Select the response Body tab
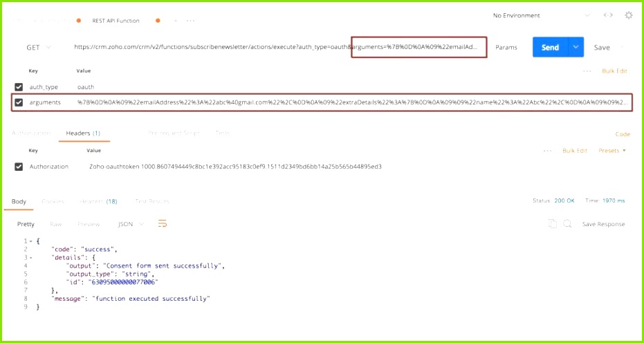The height and width of the screenshot is (343, 644). [19, 201]
